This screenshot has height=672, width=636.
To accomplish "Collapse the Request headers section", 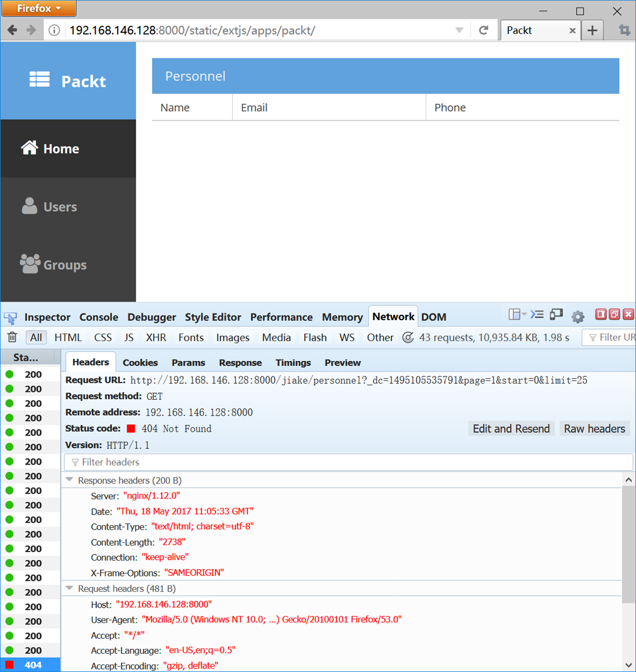I will (69, 588).
